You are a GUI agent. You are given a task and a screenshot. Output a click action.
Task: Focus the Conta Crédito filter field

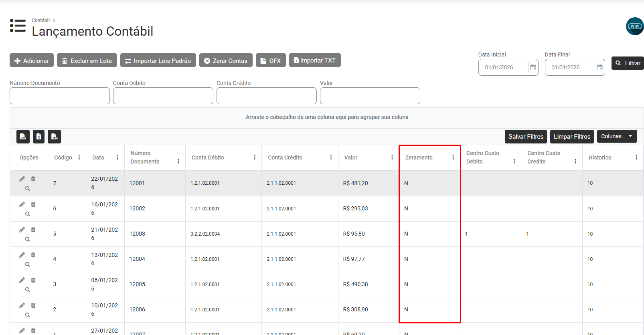point(267,96)
